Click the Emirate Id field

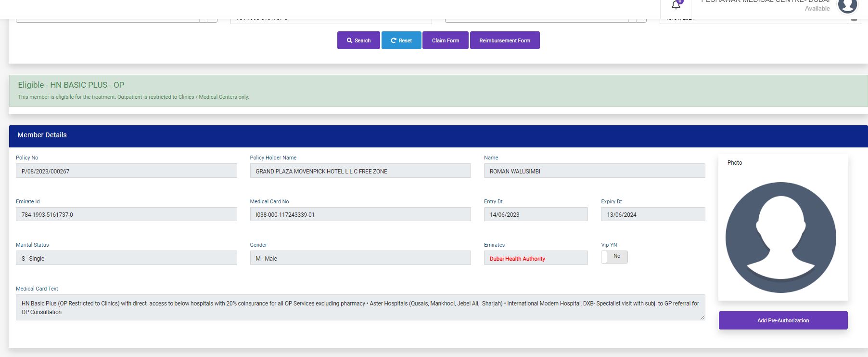126,215
